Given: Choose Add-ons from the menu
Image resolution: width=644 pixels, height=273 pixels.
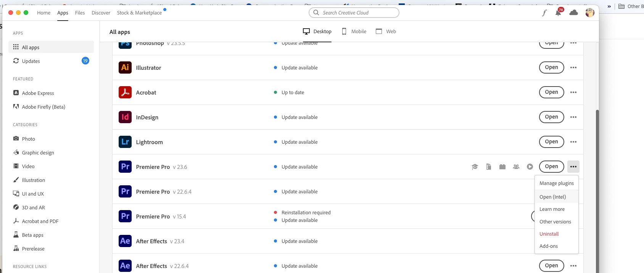Looking at the screenshot, I should (x=557, y=246).
